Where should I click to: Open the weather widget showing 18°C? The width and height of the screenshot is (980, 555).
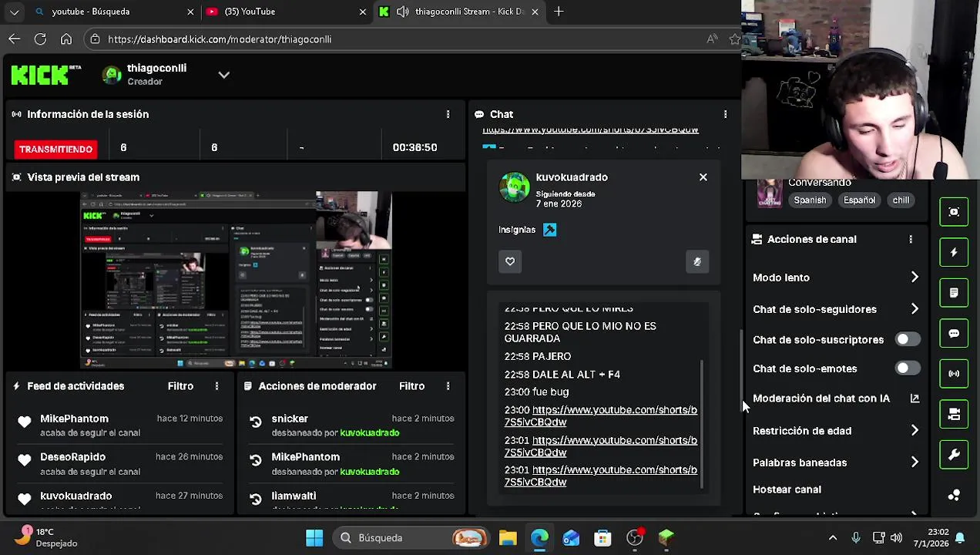(x=48, y=537)
